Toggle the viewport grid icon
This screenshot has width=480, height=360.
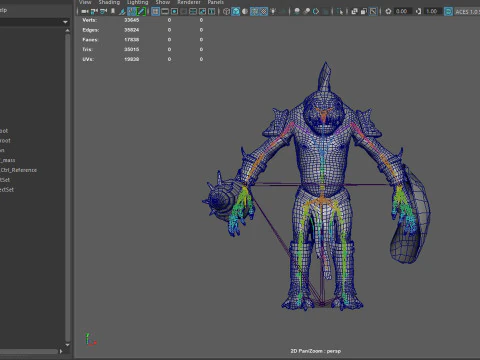[156, 11]
